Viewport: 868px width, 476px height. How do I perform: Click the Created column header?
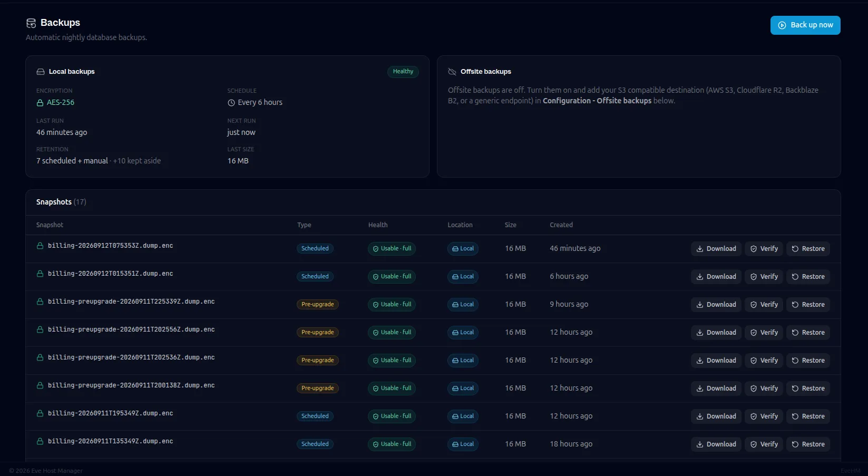pos(561,225)
